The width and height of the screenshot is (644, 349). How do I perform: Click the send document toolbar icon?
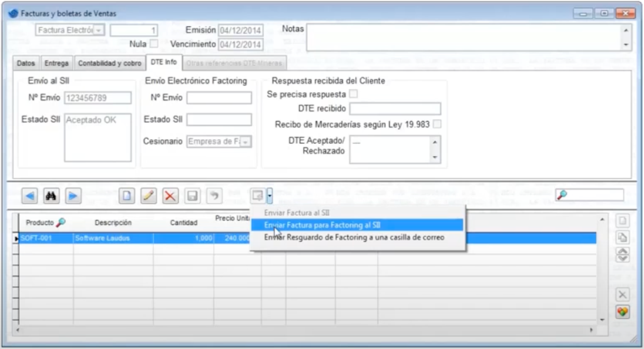257,196
